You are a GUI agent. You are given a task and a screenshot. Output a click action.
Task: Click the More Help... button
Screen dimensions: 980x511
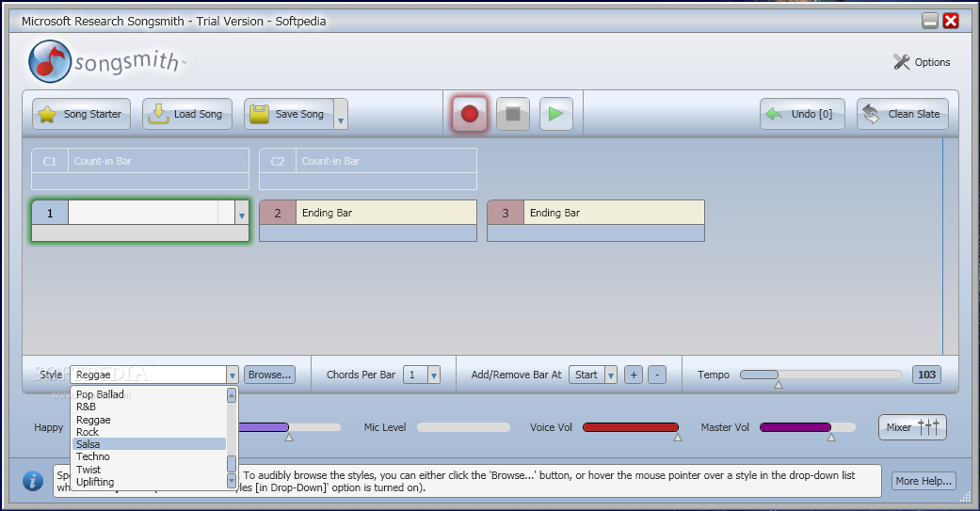pos(924,481)
